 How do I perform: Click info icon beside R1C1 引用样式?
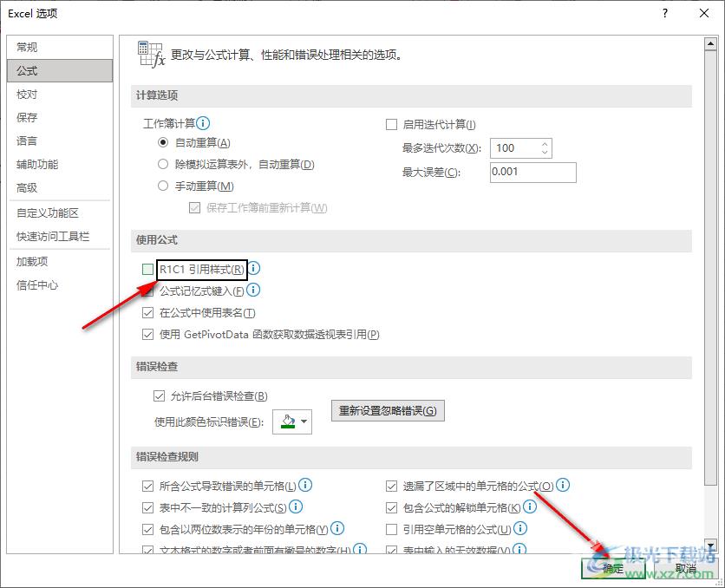coord(254,268)
